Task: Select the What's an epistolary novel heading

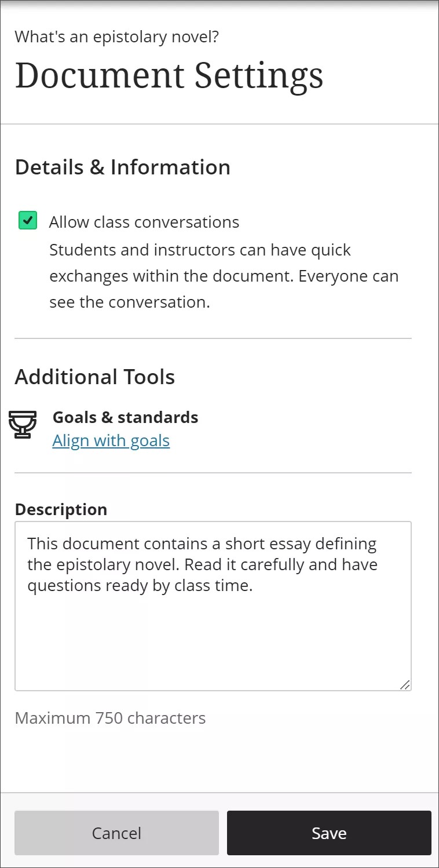Action: (x=117, y=37)
